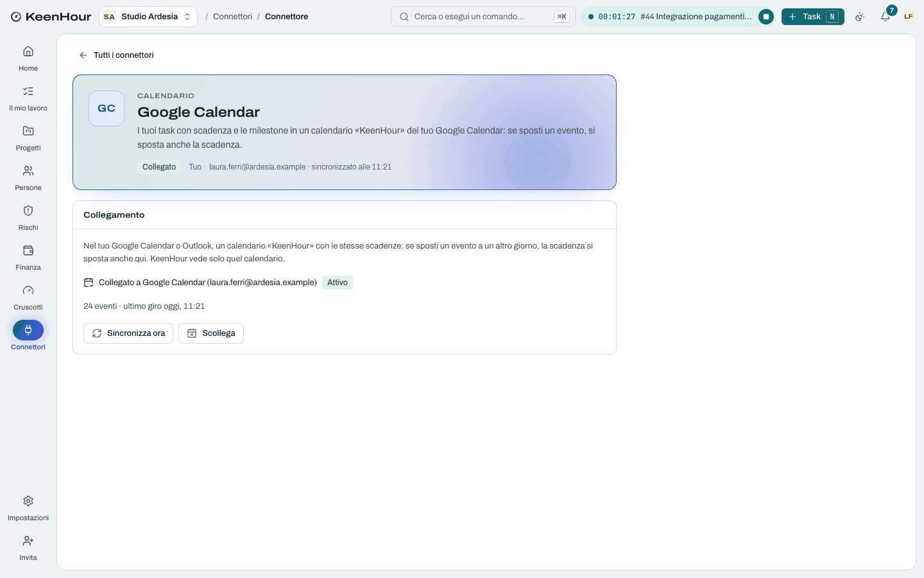Click Sincronizza ora button
Viewport: 924px width, 578px height.
[x=128, y=333]
